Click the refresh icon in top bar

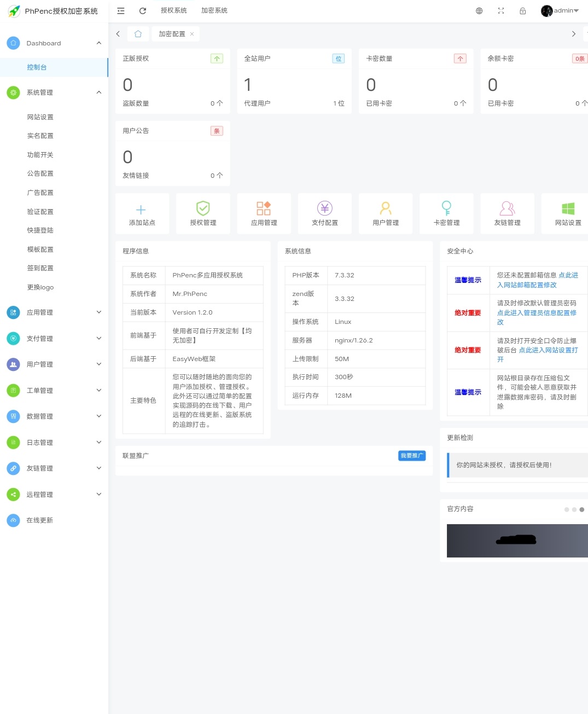click(x=143, y=11)
